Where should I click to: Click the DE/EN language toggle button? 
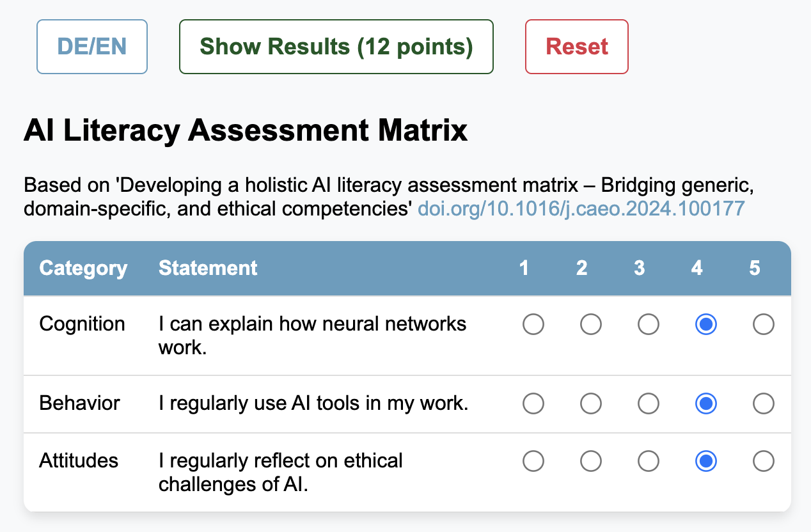tap(92, 47)
